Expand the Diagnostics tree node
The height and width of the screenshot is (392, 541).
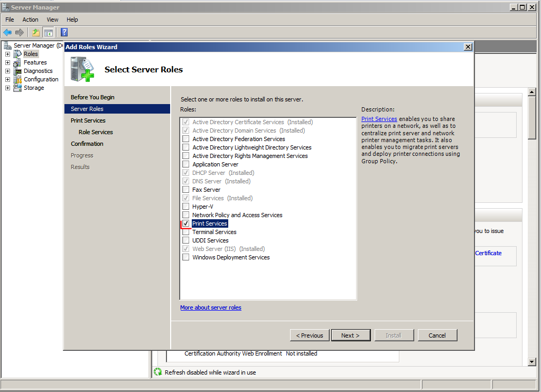7,71
